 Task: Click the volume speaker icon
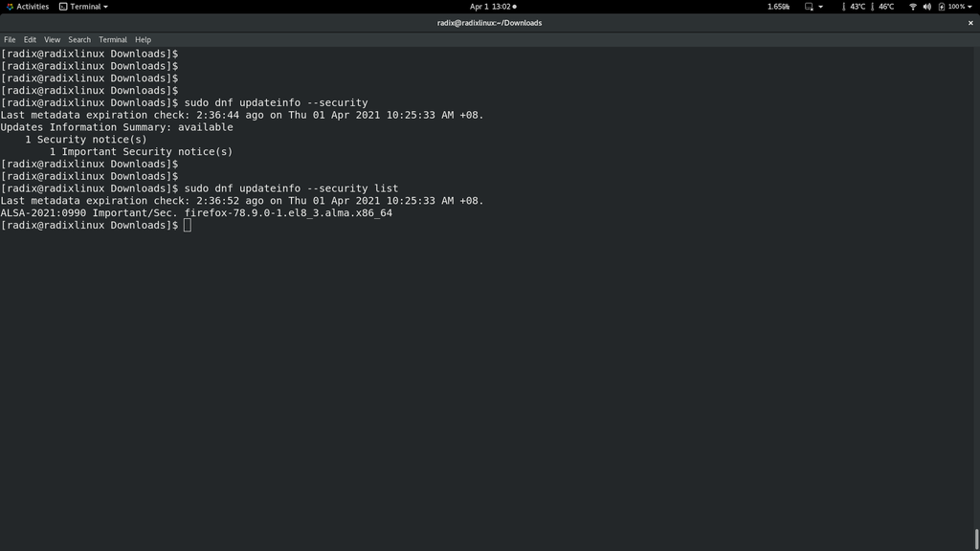(x=926, y=7)
